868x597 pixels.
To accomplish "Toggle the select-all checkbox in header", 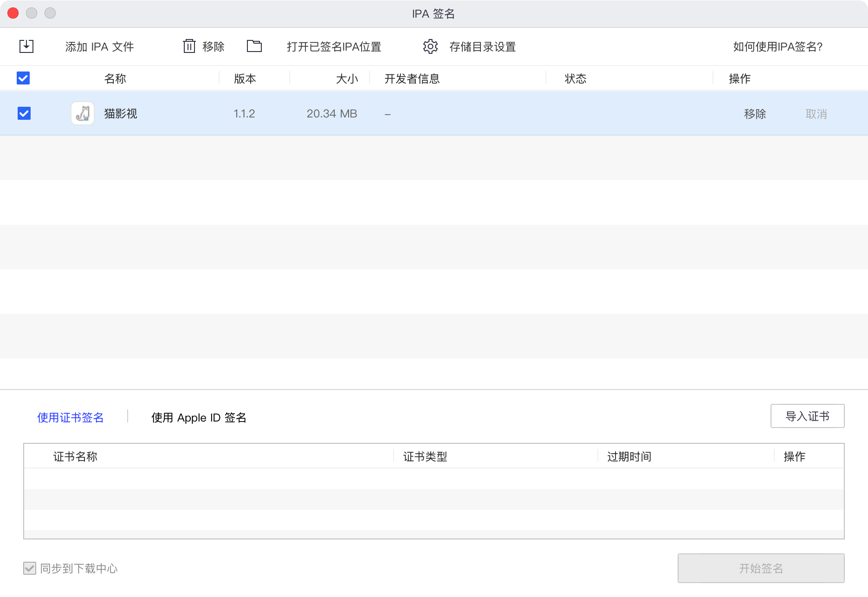I will click(23, 78).
